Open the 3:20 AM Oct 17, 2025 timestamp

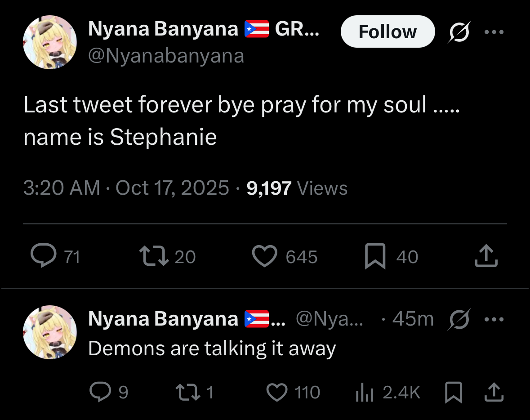tap(126, 188)
